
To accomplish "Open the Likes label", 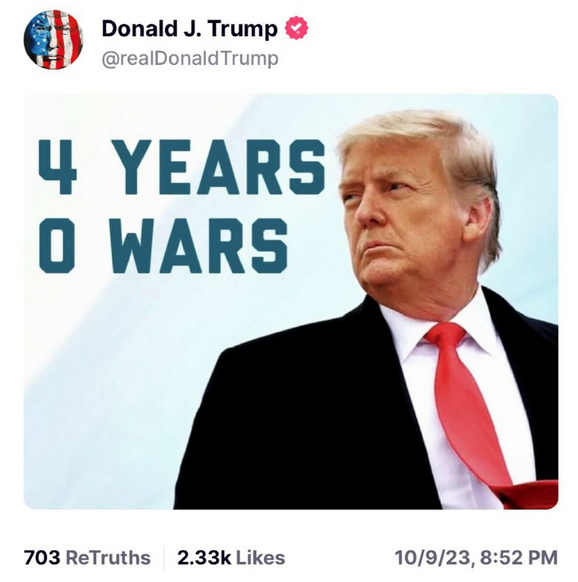I will (x=261, y=558).
